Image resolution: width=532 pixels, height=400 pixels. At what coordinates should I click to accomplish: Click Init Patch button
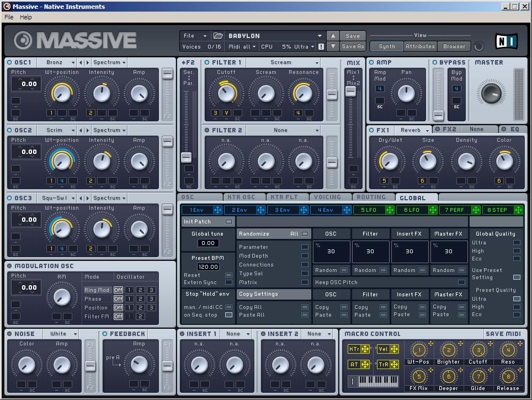[208, 222]
